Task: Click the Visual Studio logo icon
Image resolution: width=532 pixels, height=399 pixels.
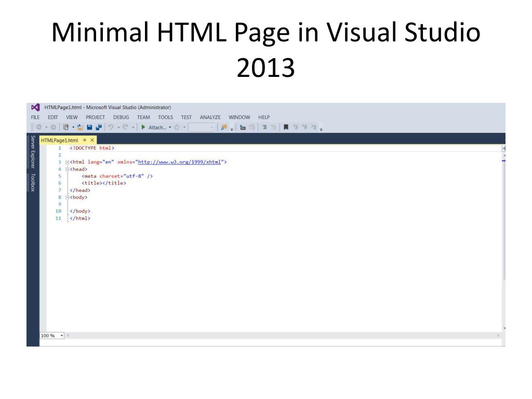Action: point(35,107)
